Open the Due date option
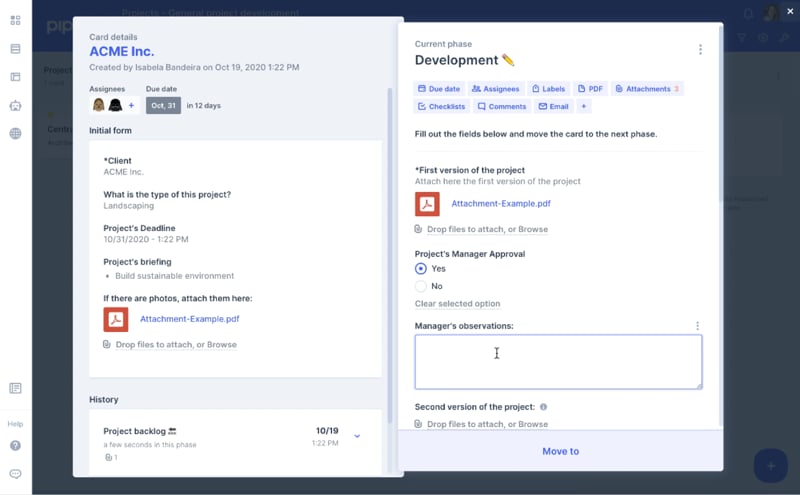 (x=440, y=89)
